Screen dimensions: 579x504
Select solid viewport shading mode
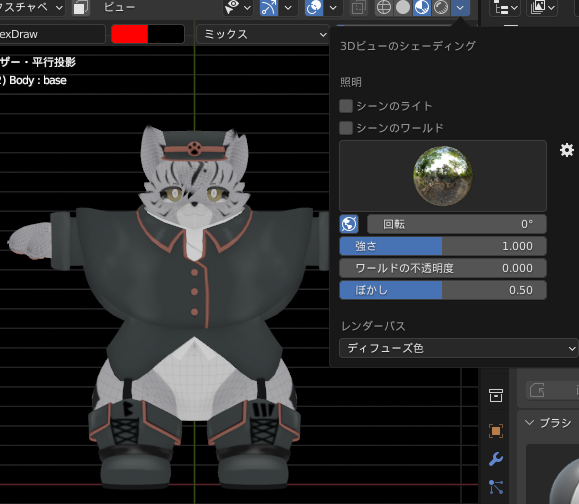[x=403, y=7]
